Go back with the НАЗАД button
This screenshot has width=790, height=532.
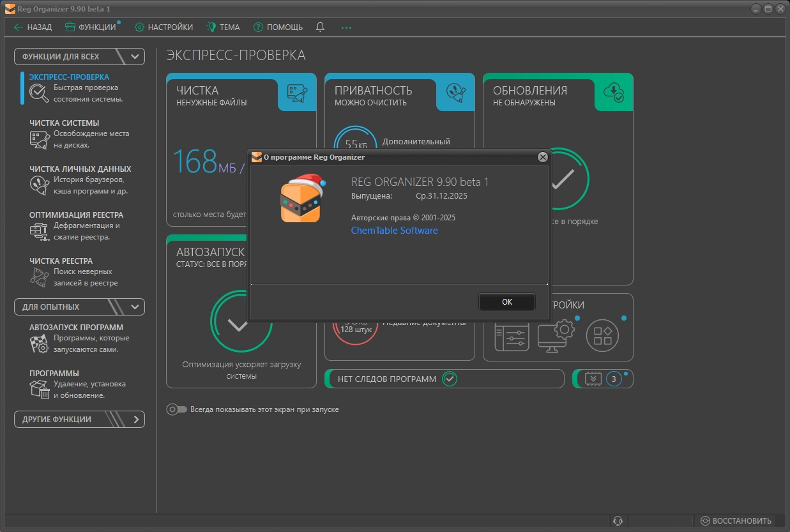click(33, 27)
